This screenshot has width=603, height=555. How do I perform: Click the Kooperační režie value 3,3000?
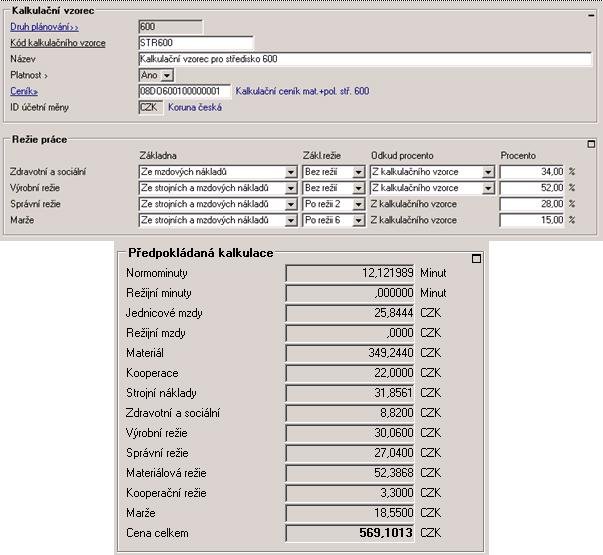pos(350,493)
